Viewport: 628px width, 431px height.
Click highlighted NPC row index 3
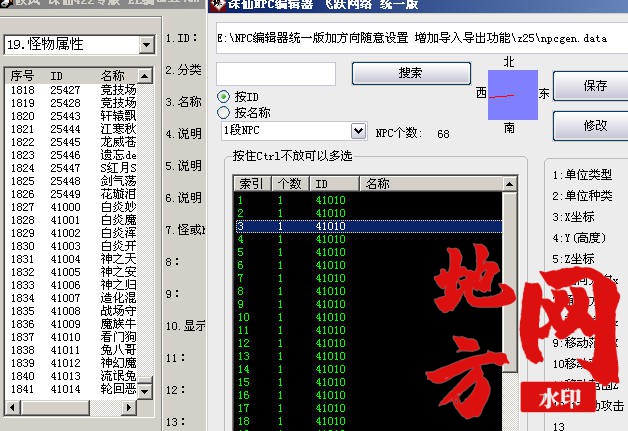(x=368, y=226)
